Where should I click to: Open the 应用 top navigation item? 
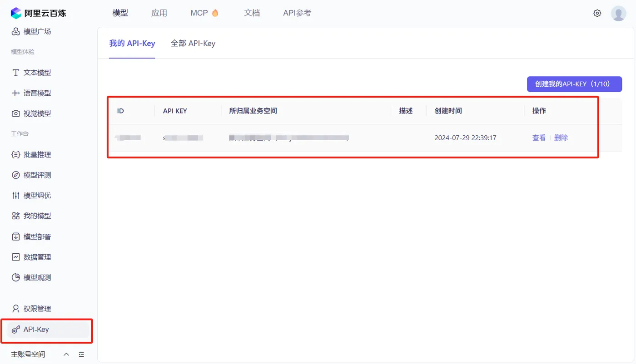coord(159,13)
